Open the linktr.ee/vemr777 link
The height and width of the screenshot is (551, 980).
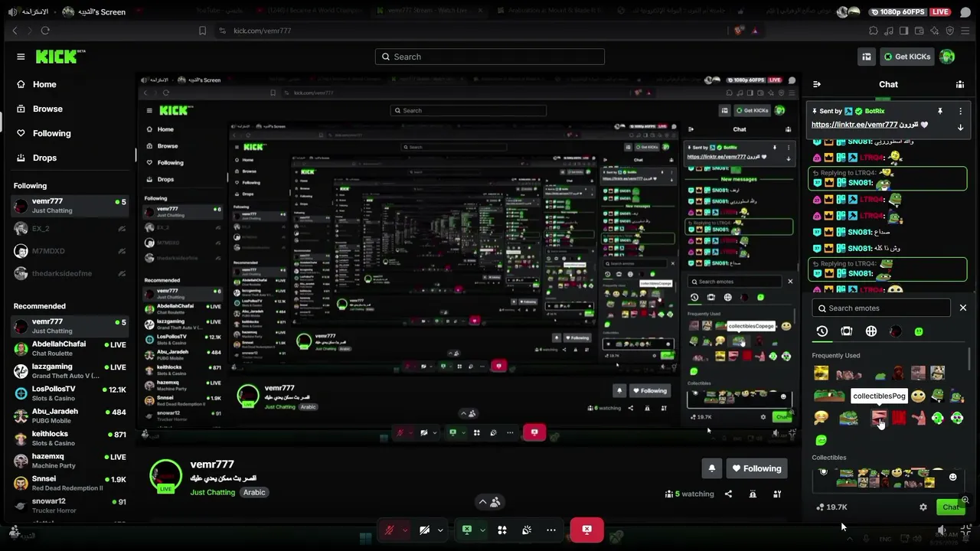point(854,125)
